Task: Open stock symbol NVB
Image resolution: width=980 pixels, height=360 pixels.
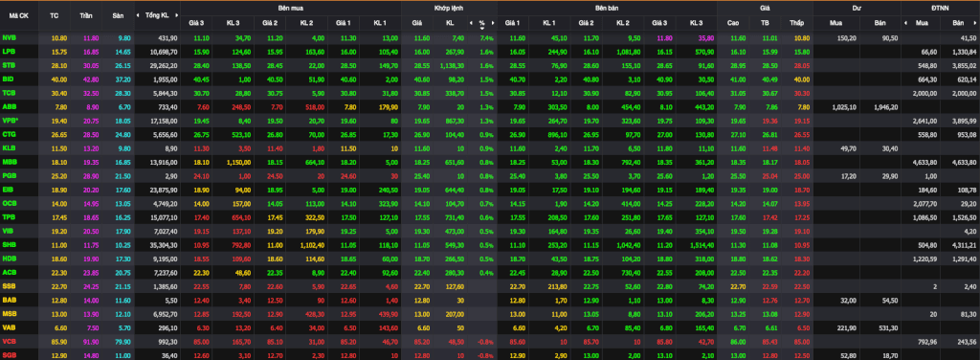Action: [10, 38]
